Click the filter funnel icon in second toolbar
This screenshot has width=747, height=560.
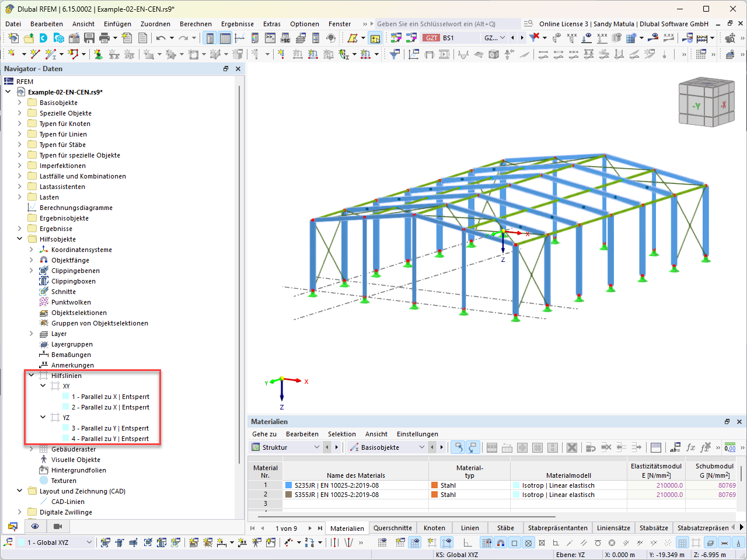click(395, 54)
